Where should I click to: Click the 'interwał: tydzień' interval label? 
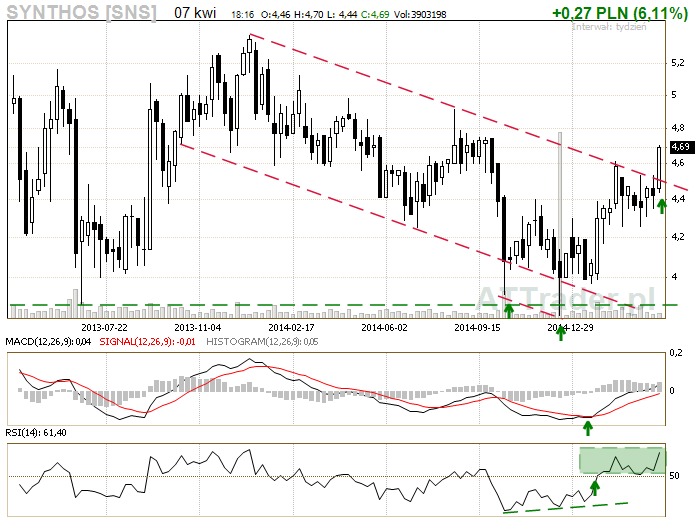tap(609, 26)
